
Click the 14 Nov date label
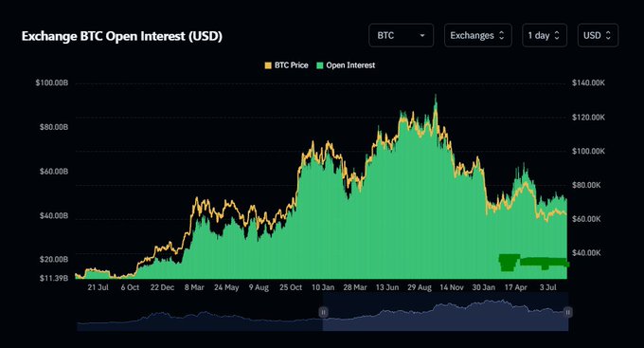[452, 287]
